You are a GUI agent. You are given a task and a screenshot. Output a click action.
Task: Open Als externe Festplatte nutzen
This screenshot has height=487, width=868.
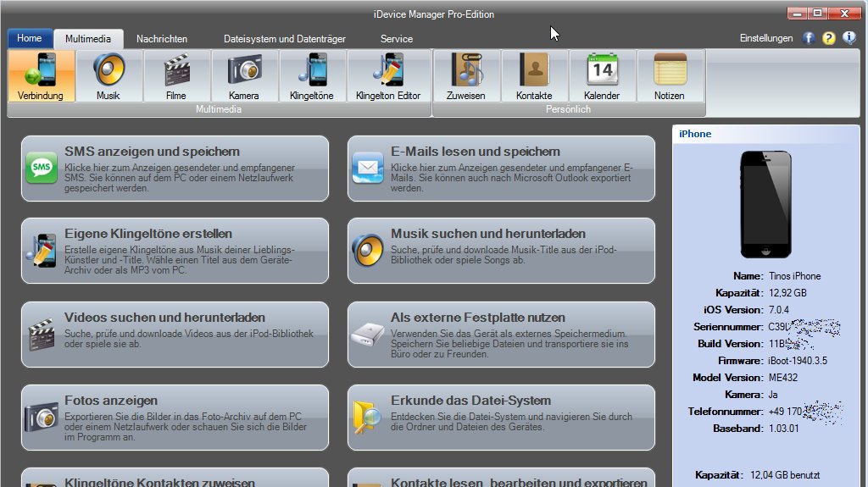pyautogui.click(x=502, y=335)
